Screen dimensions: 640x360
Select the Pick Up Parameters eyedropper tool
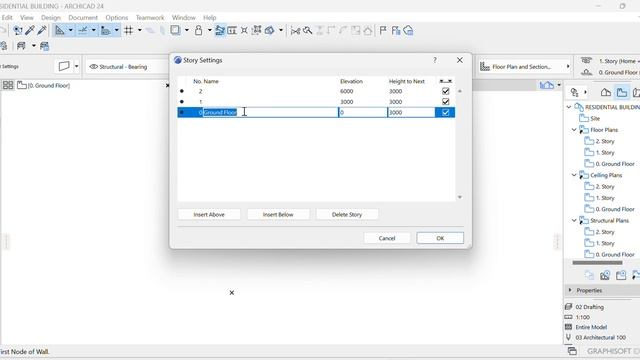tap(29, 30)
